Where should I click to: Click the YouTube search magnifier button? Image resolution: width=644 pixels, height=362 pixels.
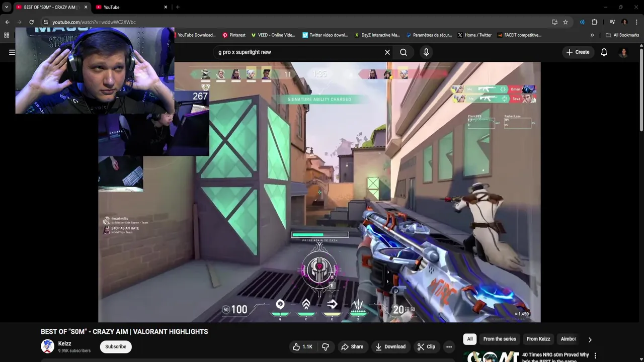404,52
